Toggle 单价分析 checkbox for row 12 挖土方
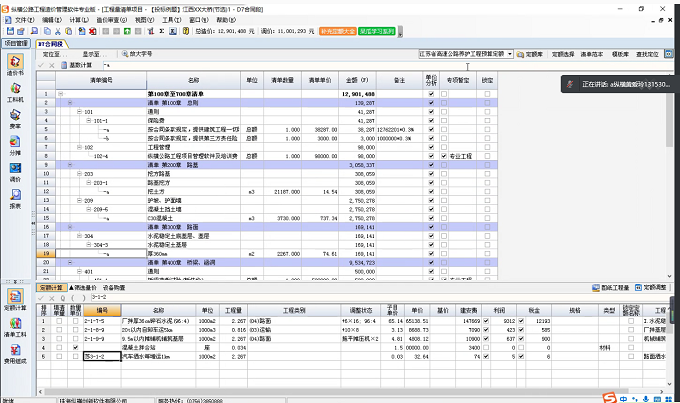The height and width of the screenshot is (403, 680). tap(431, 191)
